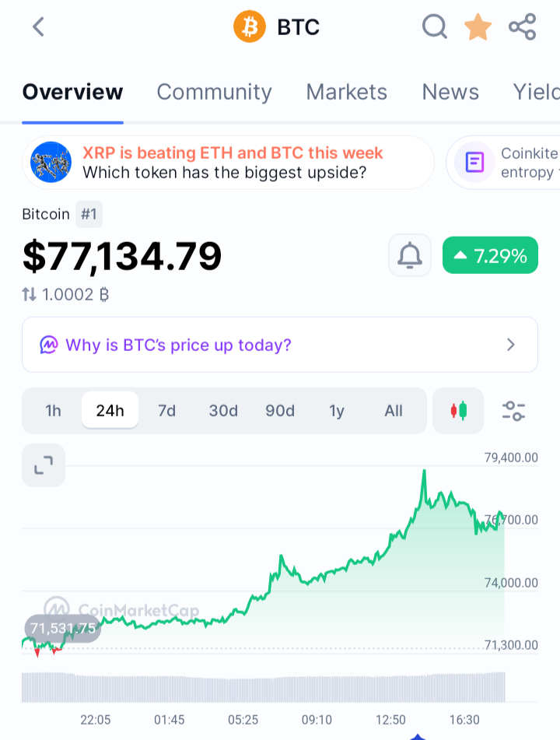Expand "Why is BTC's price up today?"
Viewport: 560px width, 740px height.
pyautogui.click(x=178, y=345)
